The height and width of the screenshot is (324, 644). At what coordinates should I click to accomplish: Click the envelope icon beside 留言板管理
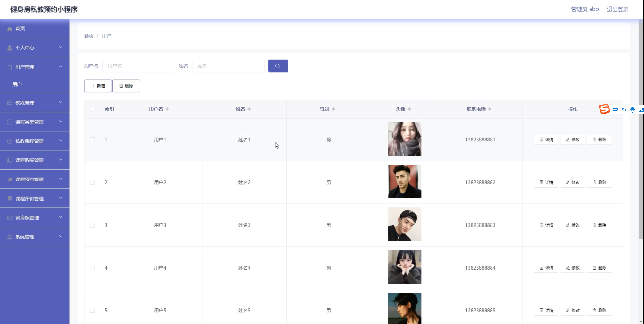click(10, 218)
